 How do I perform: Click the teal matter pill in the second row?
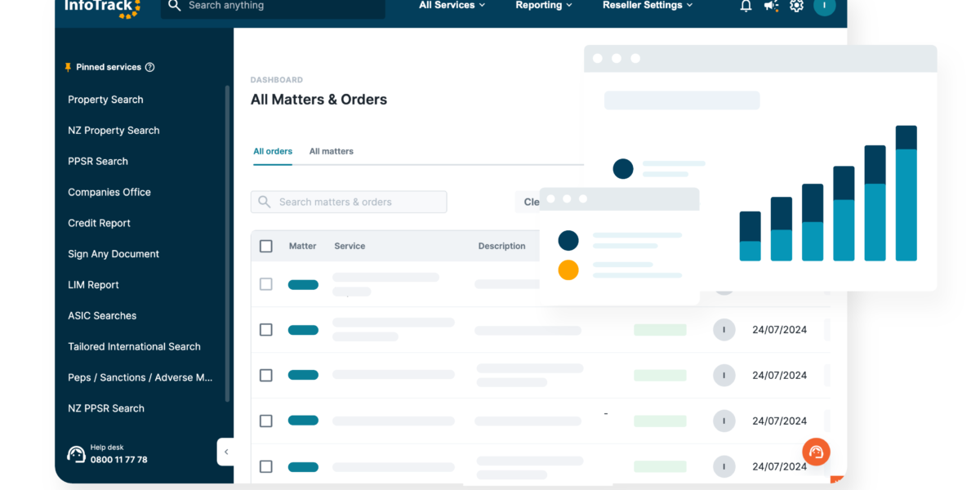coord(303,330)
